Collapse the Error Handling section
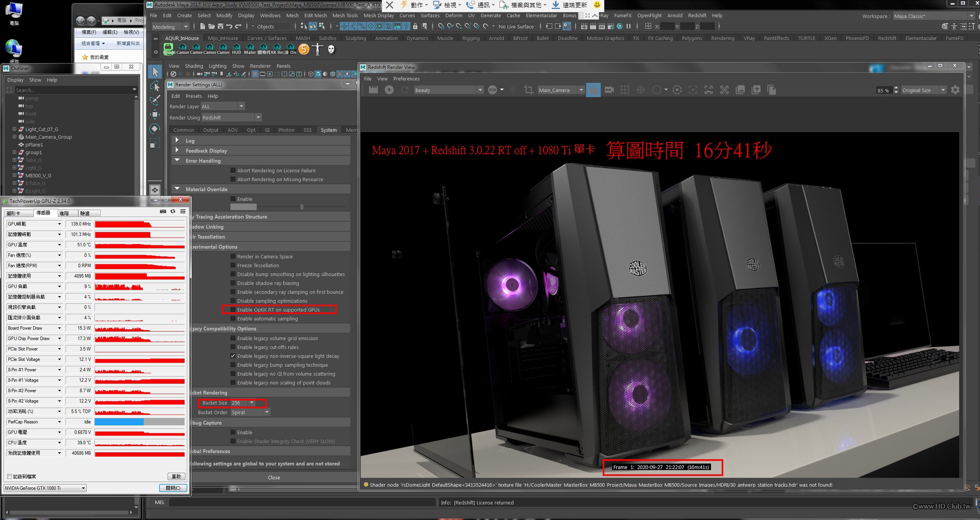The height and width of the screenshot is (520, 980). coord(177,161)
